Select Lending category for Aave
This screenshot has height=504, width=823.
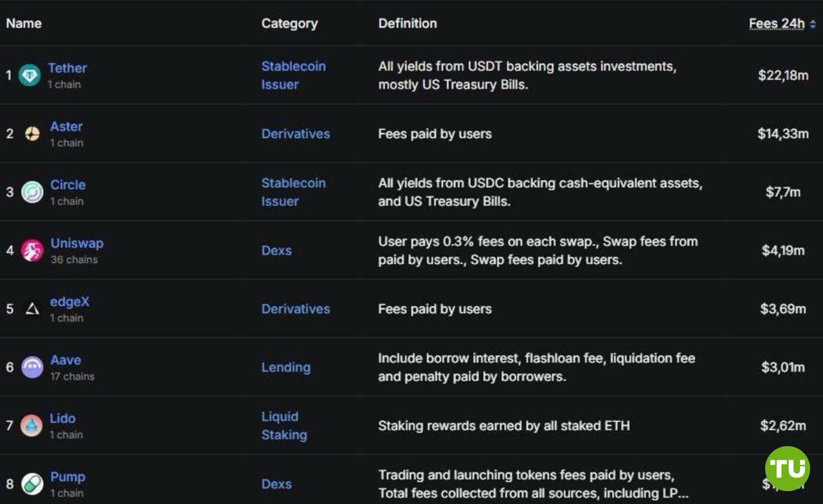285,367
